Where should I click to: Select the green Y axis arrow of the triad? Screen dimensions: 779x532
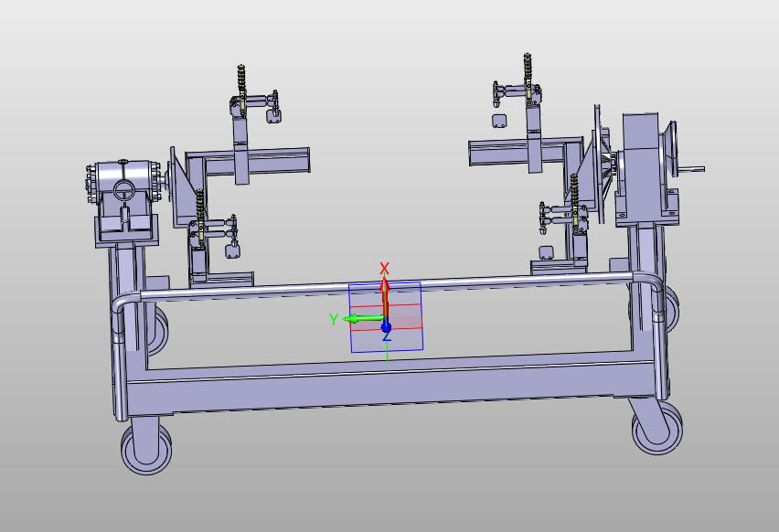pyautogui.click(x=364, y=318)
